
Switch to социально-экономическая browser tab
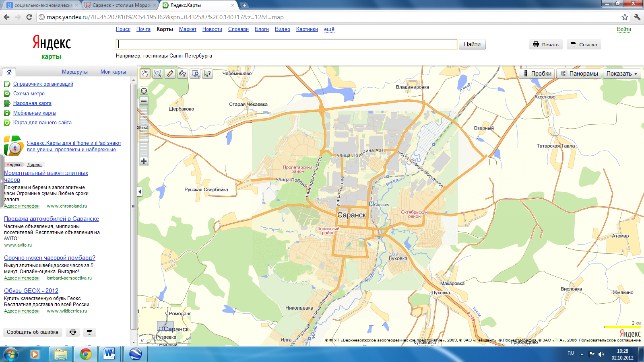43,5
